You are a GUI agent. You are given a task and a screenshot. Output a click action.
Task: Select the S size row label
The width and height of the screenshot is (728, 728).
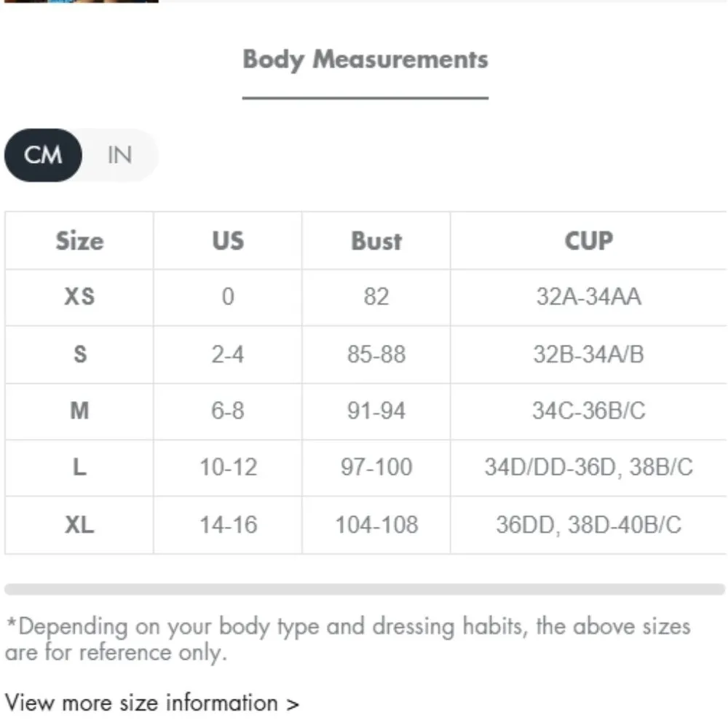(x=79, y=355)
